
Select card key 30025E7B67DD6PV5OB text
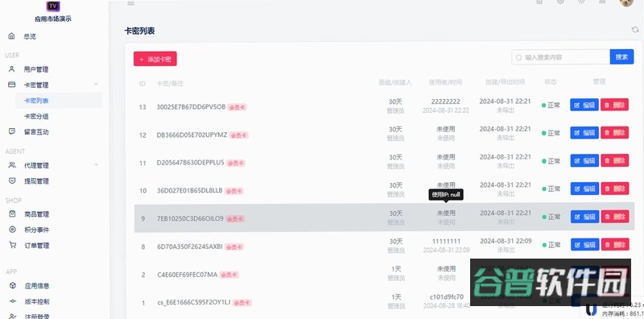tap(191, 107)
